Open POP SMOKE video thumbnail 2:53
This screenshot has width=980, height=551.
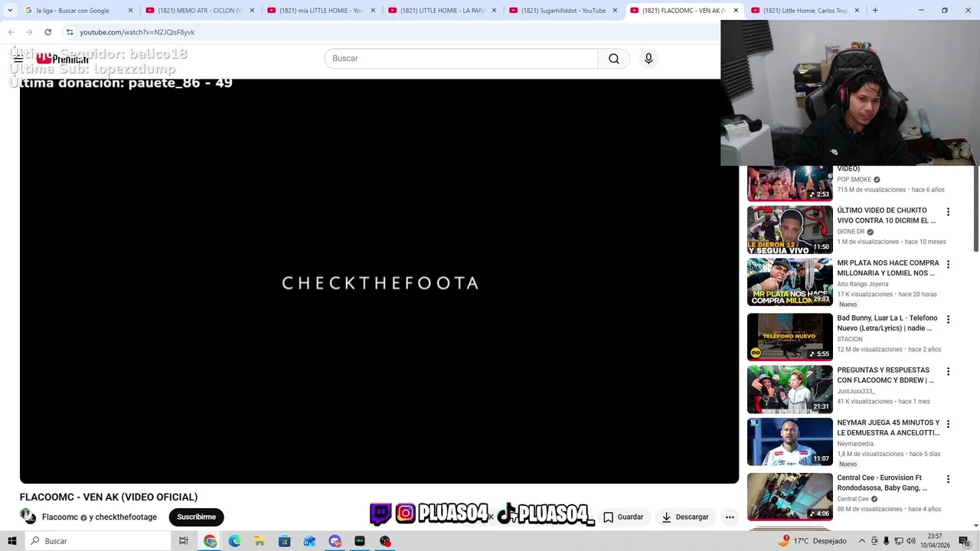(x=789, y=184)
